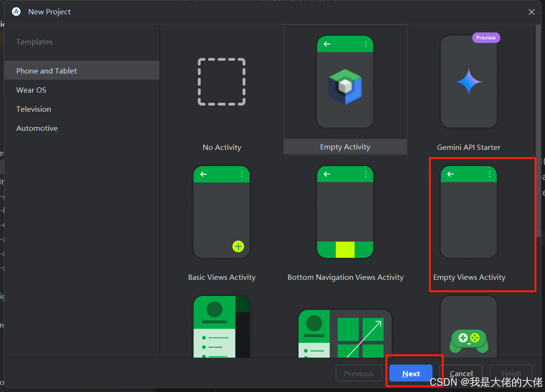Click the Preview badge on Gemini API Starter

pos(486,37)
